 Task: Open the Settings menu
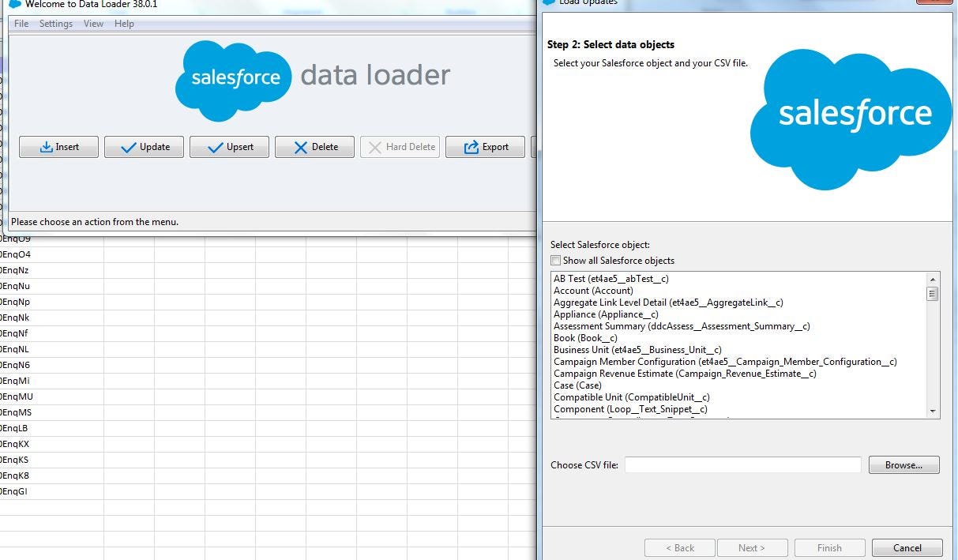[x=56, y=24]
